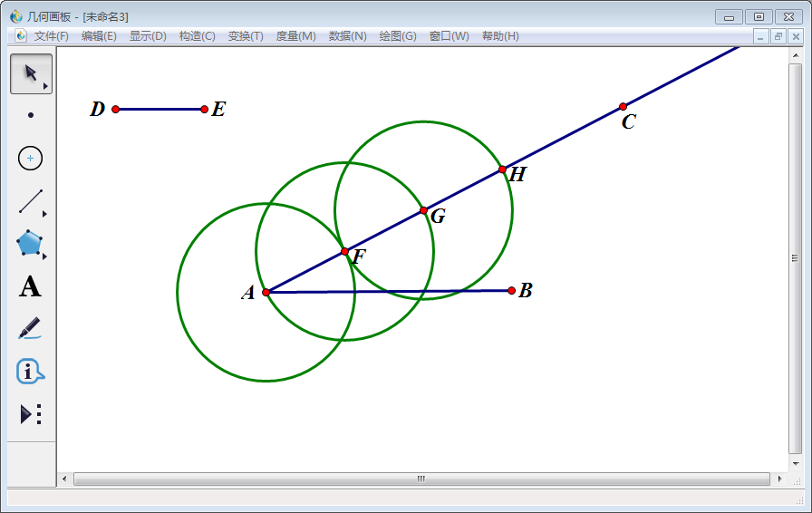Image resolution: width=812 pixels, height=513 pixels.
Task: Select the Straightedge line tool
Action: point(31,201)
